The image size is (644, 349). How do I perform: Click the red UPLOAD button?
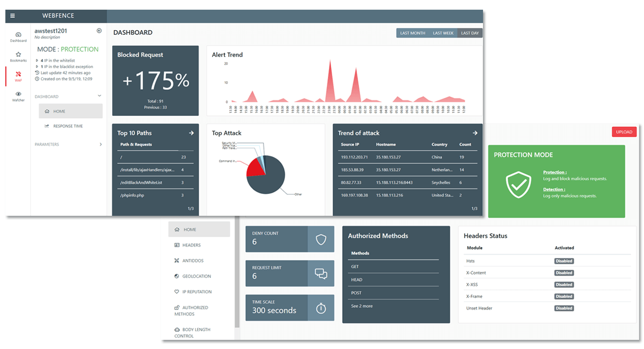tap(624, 132)
